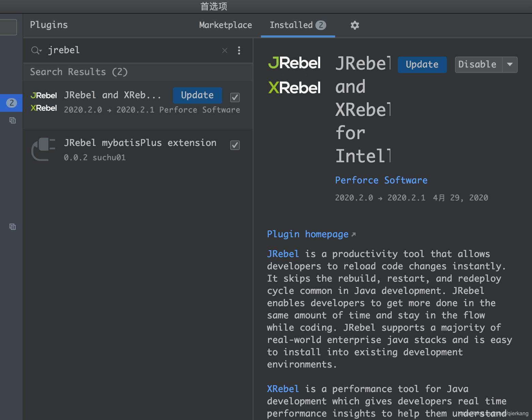
Task: Switch to the Marketplace tab
Action: (x=225, y=25)
